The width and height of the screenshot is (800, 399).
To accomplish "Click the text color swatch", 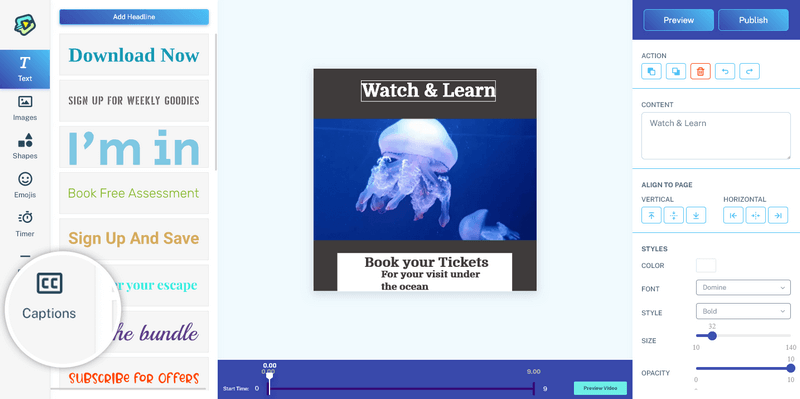I will 706,265.
